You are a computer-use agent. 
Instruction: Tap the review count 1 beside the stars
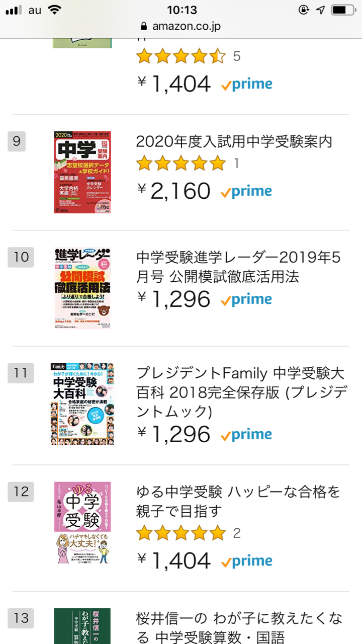click(x=236, y=164)
